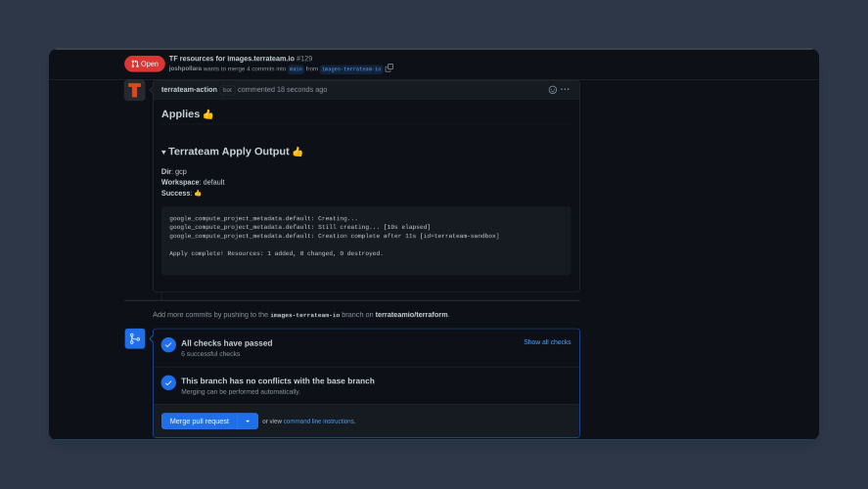Click 'Merging can be performed automatically' text

(x=241, y=391)
